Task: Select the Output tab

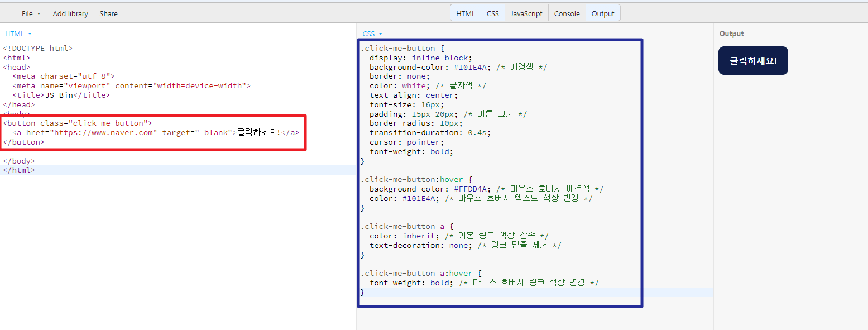Action: coord(603,12)
